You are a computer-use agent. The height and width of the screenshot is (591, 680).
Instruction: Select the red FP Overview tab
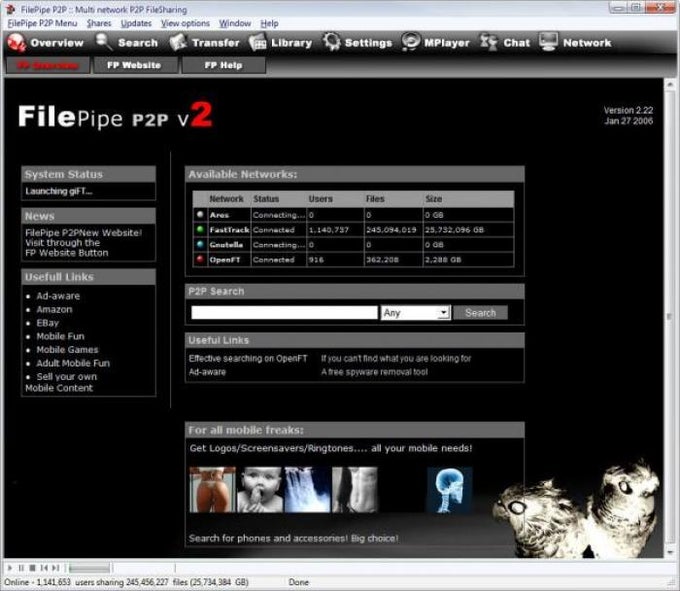tap(48, 65)
